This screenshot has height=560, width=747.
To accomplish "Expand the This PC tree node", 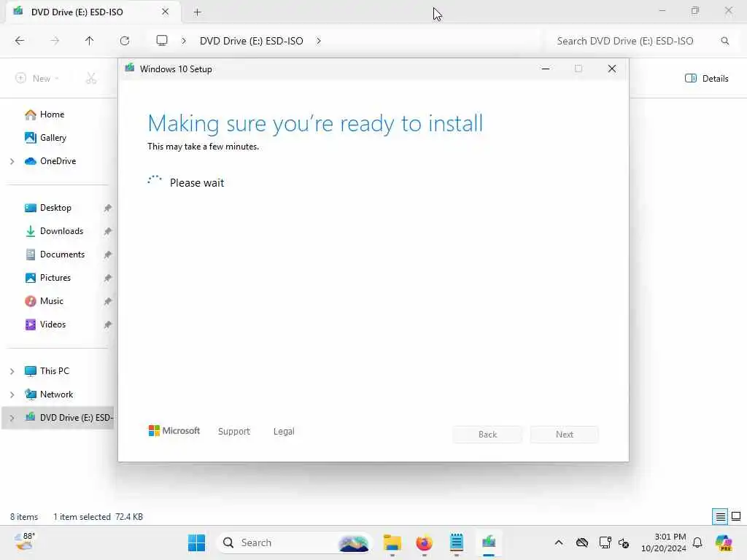I will (x=12, y=371).
